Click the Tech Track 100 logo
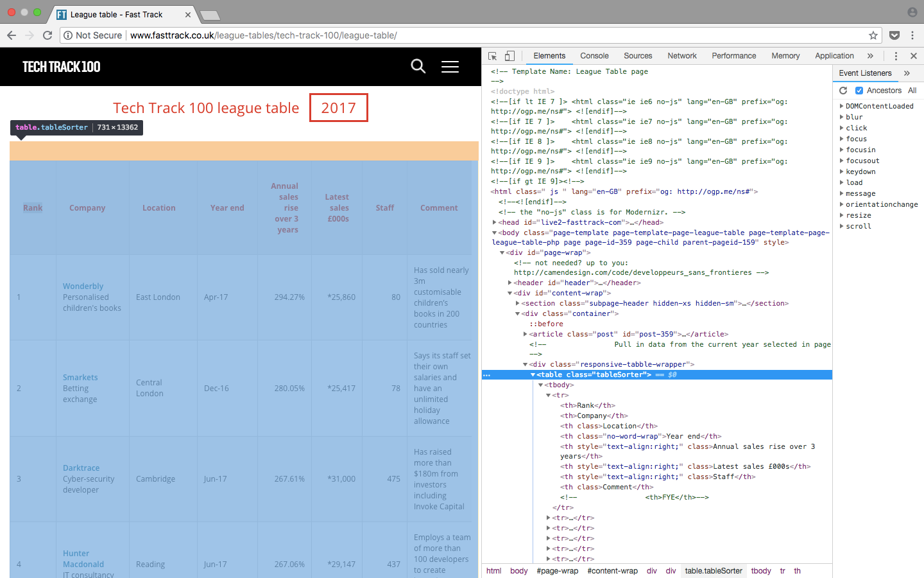 (x=62, y=67)
